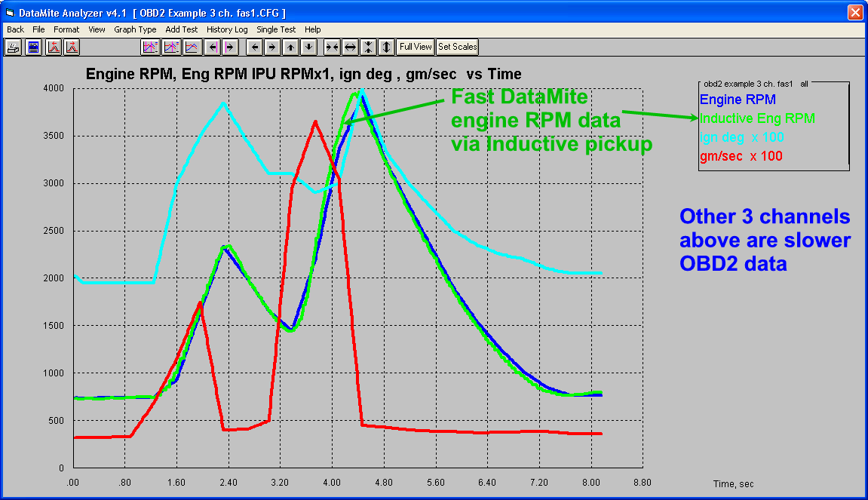
Task: Open the Single Test menu
Action: coord(276,29)
